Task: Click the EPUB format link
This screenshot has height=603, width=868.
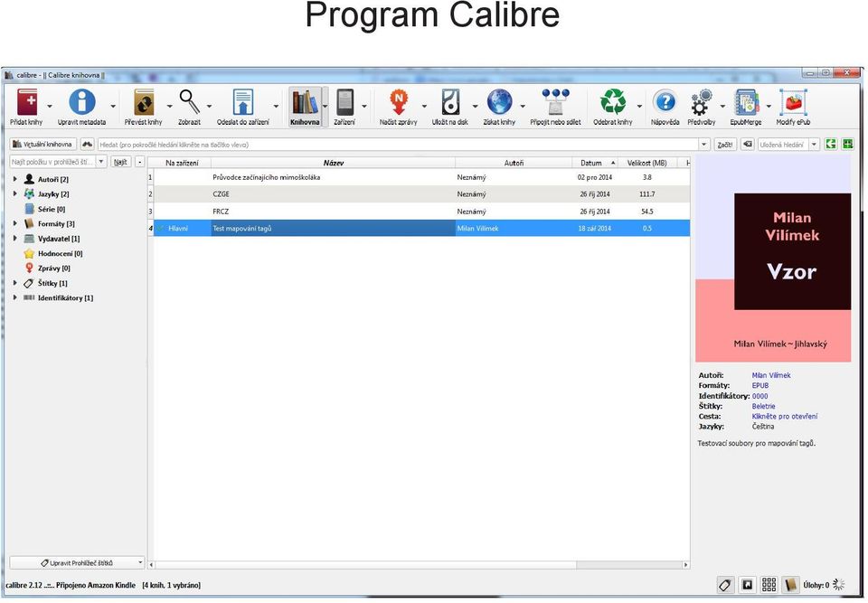Action: (x=760, y=385)
